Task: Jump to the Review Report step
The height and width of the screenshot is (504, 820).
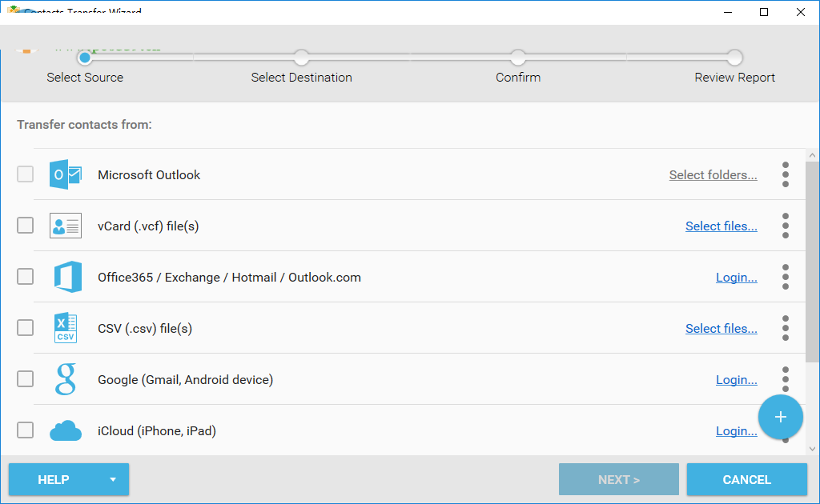Action: (x=734, y=58)
